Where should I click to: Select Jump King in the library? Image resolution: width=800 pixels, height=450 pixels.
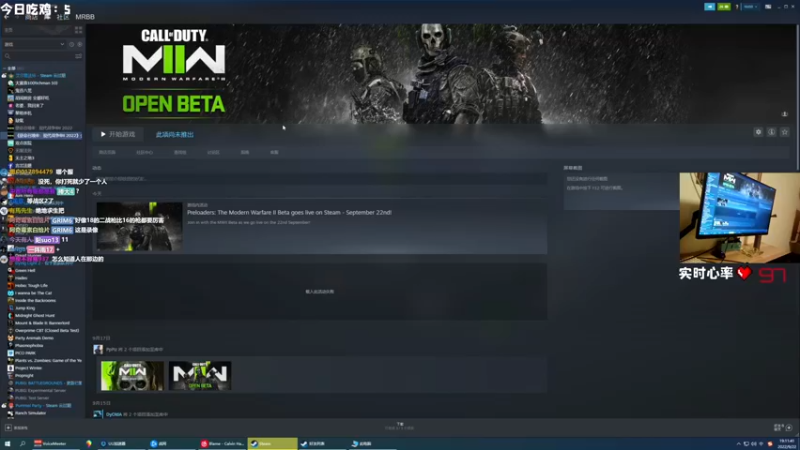coord(24,308)
